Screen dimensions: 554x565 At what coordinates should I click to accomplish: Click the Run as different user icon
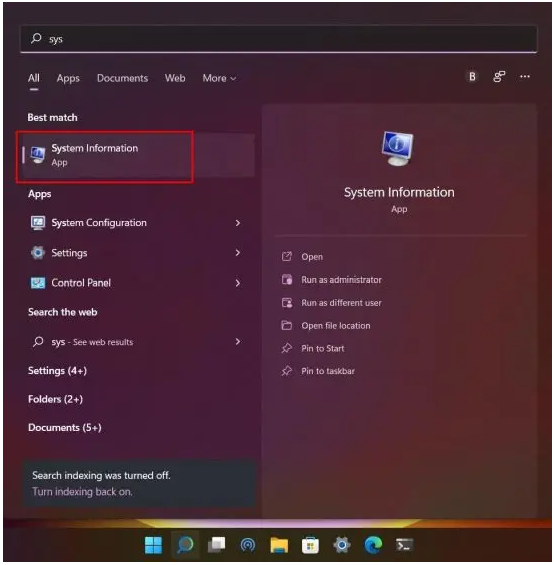click(x=287, y=303)
